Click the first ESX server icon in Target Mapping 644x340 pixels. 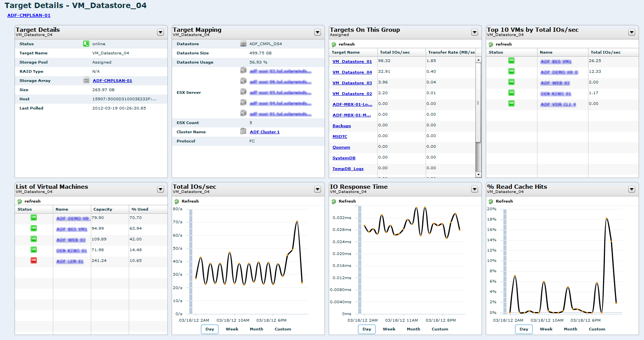point(243,70)
